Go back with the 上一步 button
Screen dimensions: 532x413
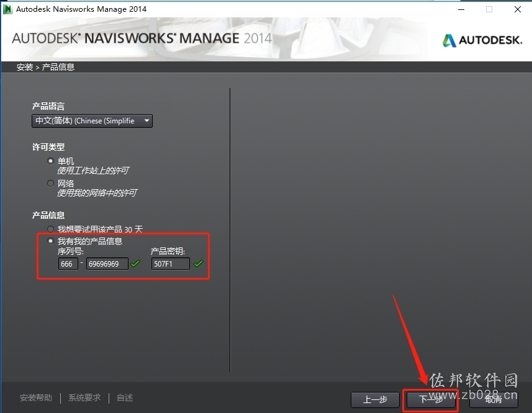[x=375, y=400]
